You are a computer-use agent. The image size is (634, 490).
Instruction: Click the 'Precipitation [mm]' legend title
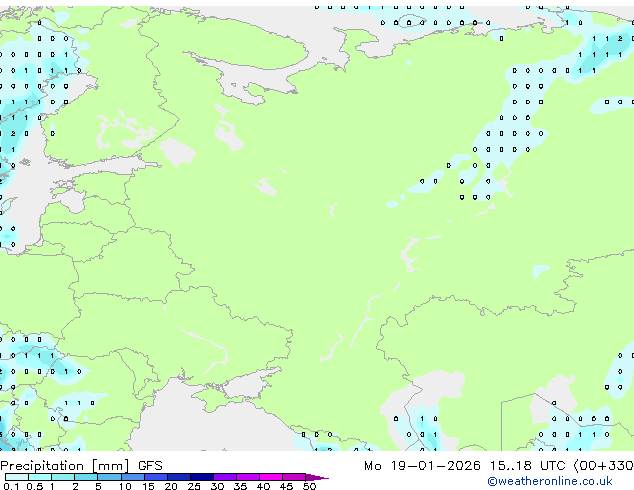coord(65,466)
